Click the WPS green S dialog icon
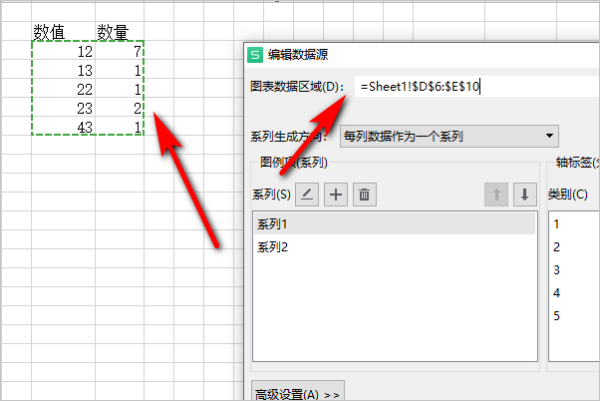Screen dimensions: 600x401 pos(255,55)
